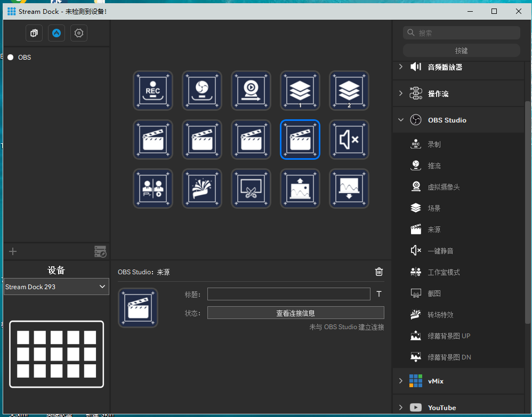532x417 pixels.
Task: Select the scene 1 layers key
Action: 300,91
